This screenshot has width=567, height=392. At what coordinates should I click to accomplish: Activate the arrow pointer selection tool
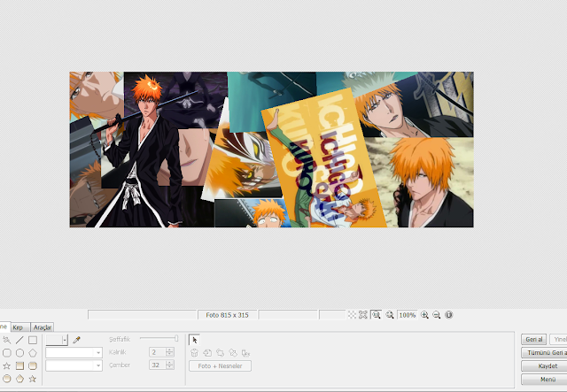pos(195,340)
